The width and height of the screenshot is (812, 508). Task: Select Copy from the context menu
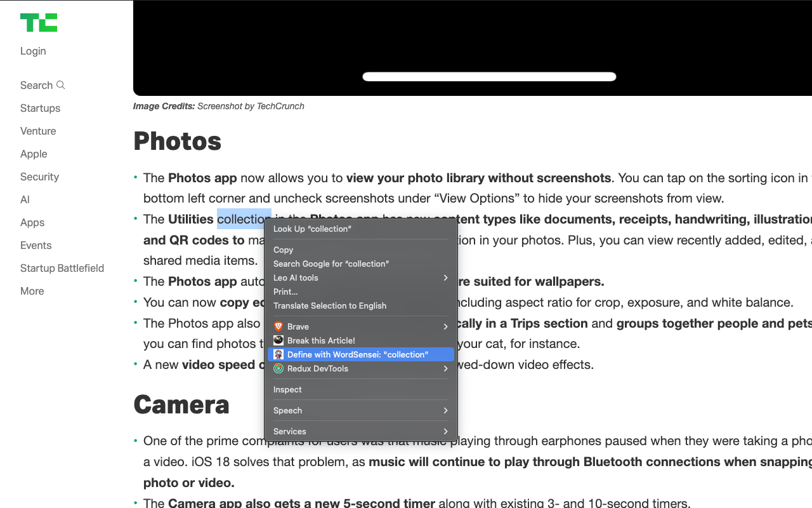click(x=361, y=250)
